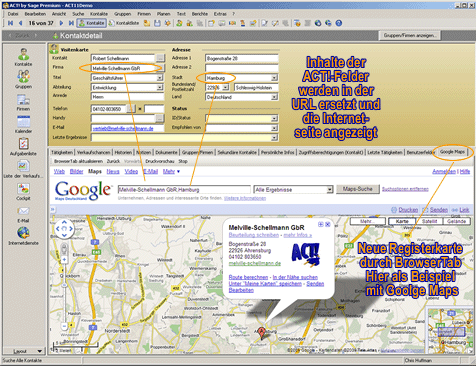Viewport: 476px width, 366px height.
Task: Open Aufgabenliste in the left sidebar
Action: coord(23,147)
